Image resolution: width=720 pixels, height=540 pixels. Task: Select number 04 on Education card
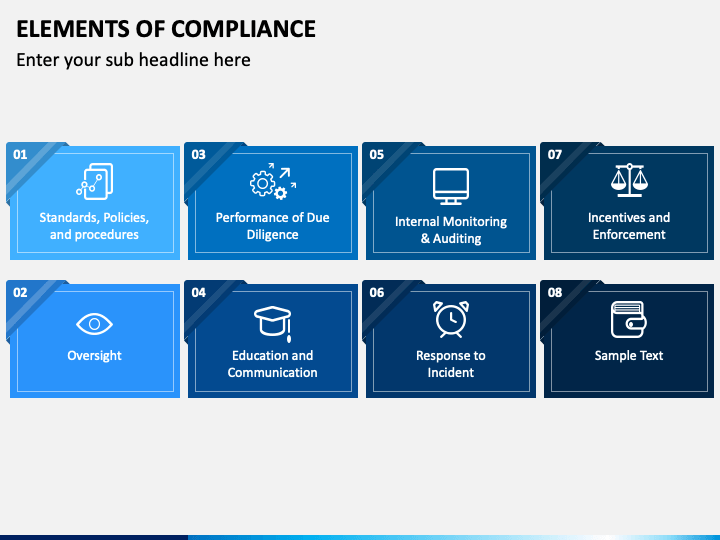(198, 292)
